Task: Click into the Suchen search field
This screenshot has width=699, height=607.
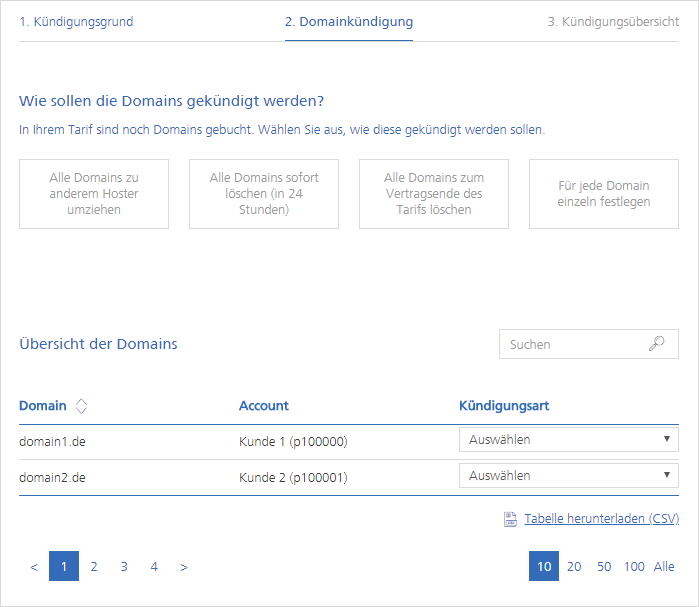Action: (x=589, y=344)
